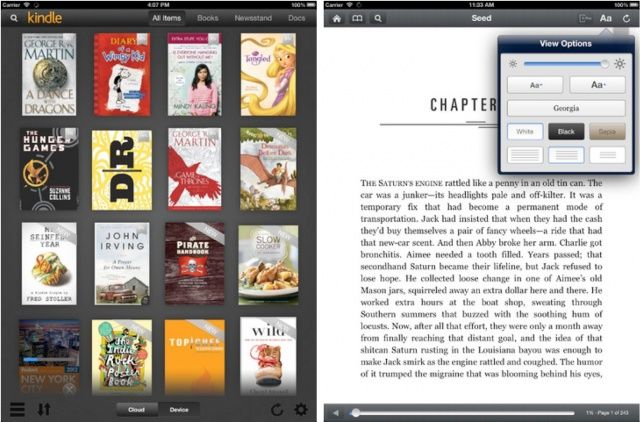Select the Black page color
The image size is (640, 422).
point(566,131)
